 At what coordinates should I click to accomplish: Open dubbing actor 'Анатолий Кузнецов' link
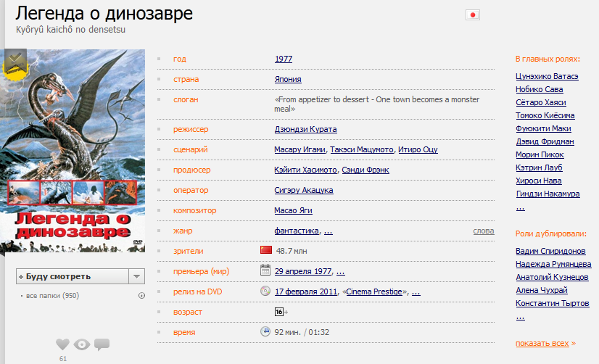tap(552, 277)
